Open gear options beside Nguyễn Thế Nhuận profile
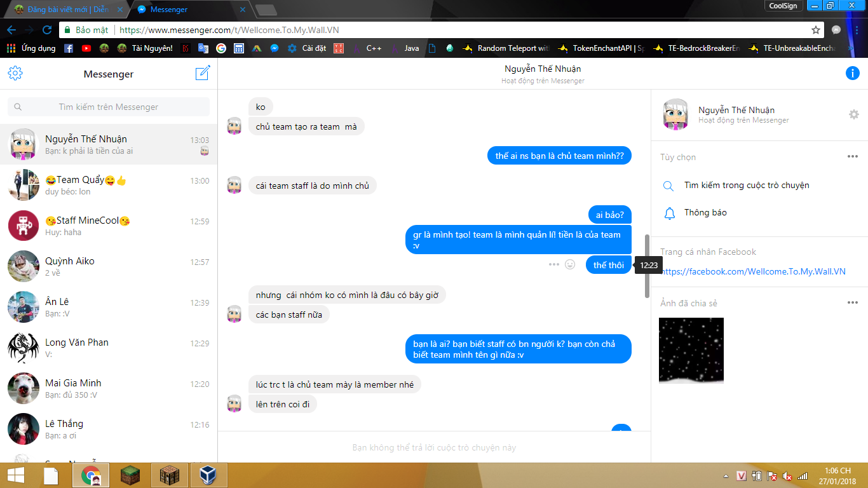Screen dimensions: 868x488 coord(854,114)
